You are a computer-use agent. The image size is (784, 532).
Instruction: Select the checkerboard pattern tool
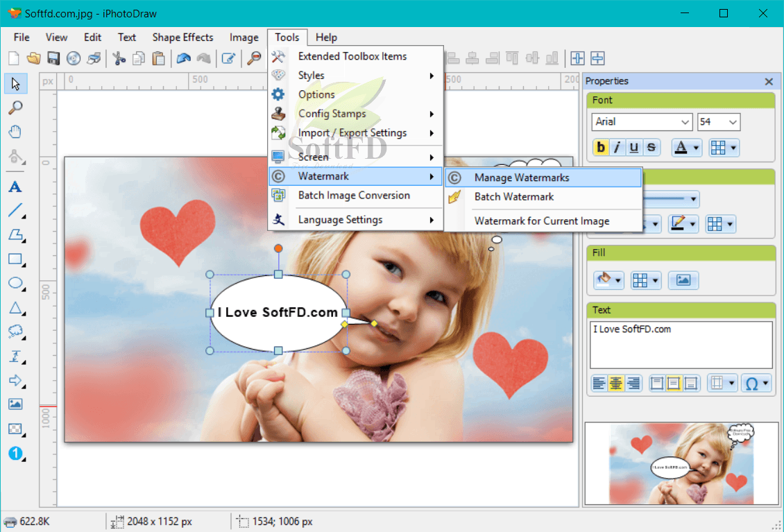click(15, 429)
